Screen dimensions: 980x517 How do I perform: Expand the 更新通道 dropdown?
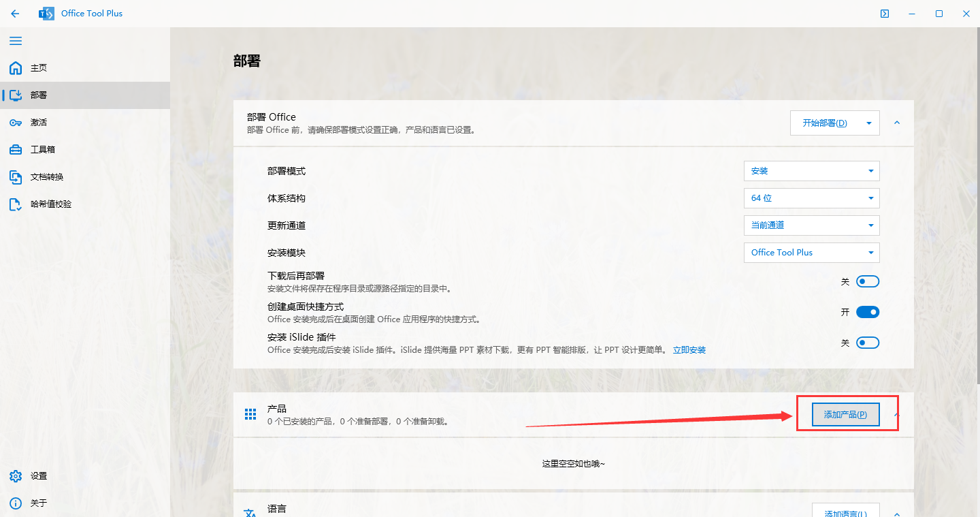[x=811, y=225]
